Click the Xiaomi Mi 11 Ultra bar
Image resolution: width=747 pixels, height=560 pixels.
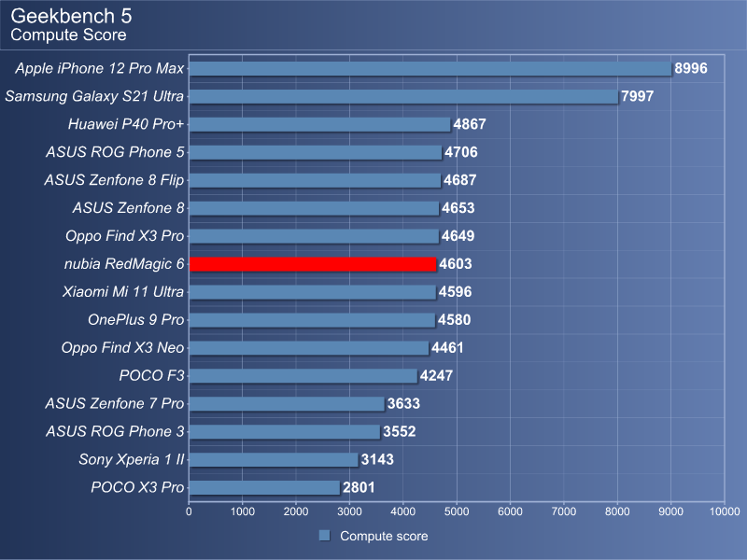pos(313,292)
